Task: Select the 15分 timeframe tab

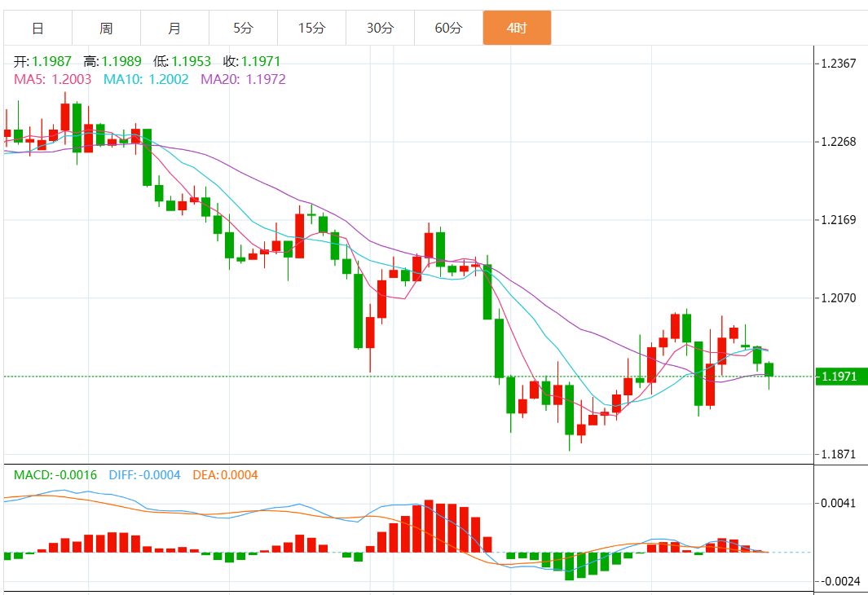Action: (311, 28)
